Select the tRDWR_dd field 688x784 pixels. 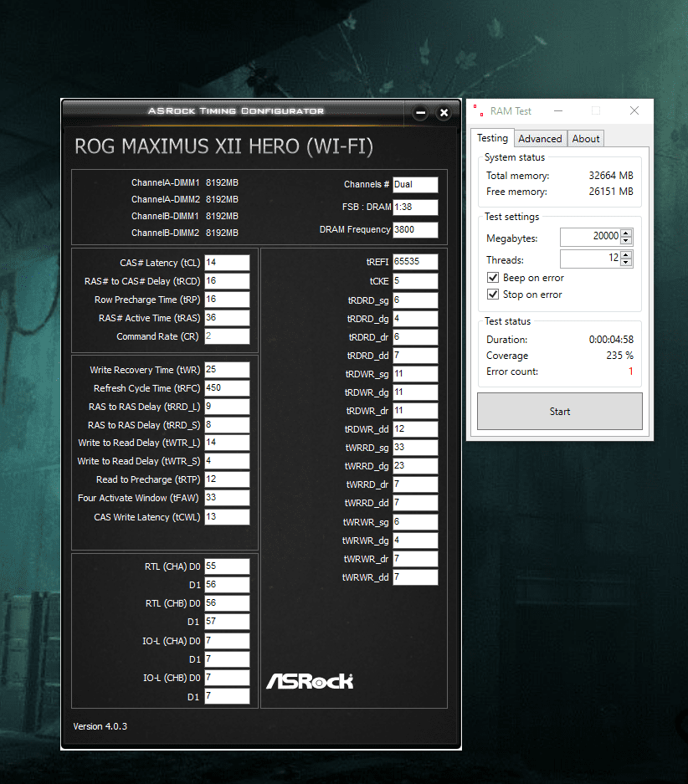[x=415, y=429]
